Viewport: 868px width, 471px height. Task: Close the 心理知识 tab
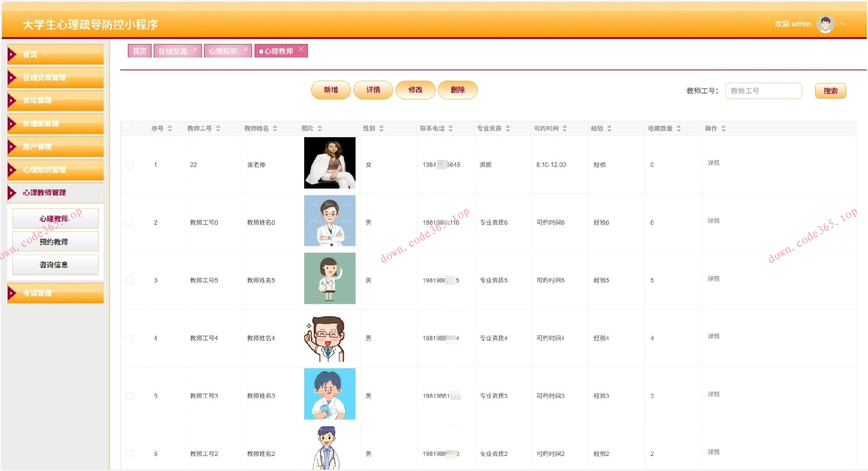pyautogui.click(x=245, y=49)
